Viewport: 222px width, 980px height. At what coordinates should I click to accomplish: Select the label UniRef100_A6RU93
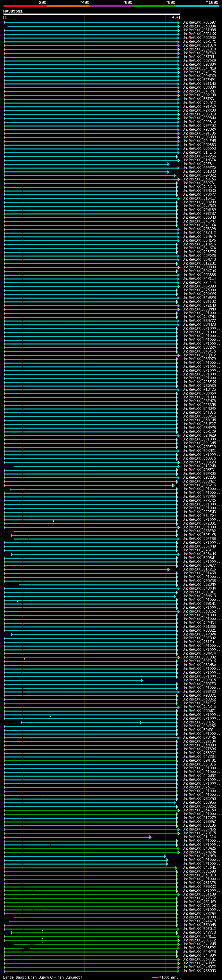[x=199, y=286]
